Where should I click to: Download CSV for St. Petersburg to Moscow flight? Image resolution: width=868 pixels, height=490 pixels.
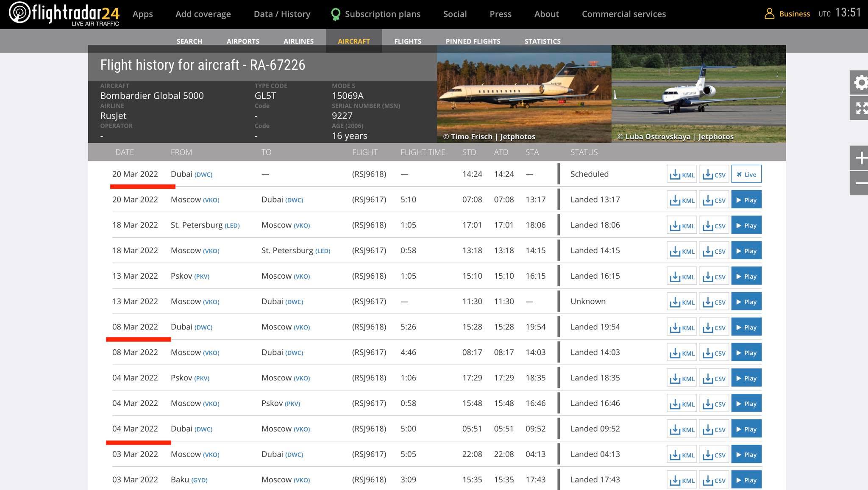coord(714,225)
